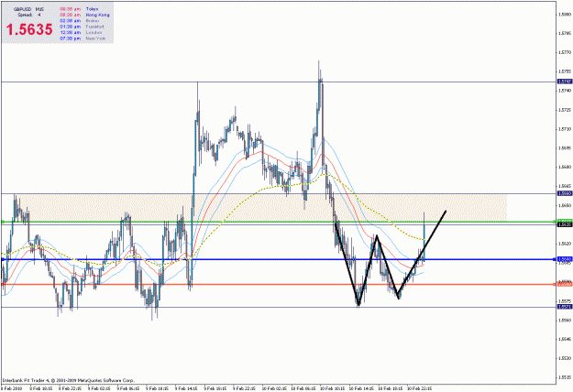Click the 1.5710 price scale label

[x=565, y=129]
